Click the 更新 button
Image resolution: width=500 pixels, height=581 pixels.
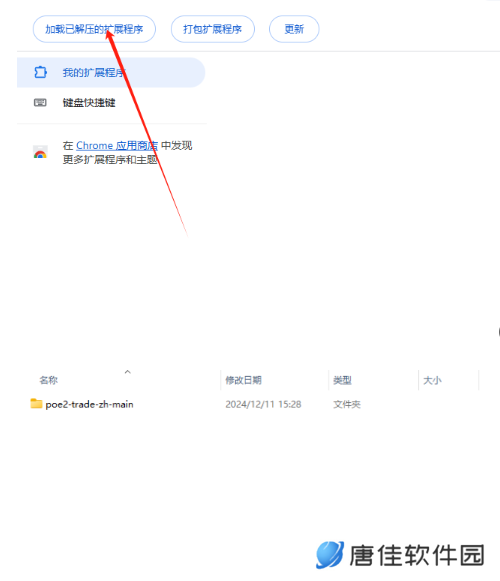pyautogui.click(x=294, y=29)
